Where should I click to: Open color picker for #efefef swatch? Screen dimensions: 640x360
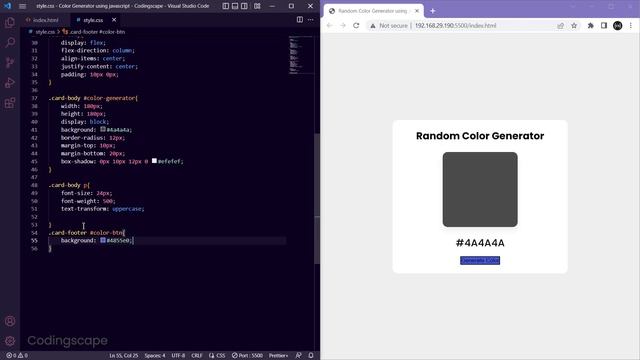click(154, 161)
